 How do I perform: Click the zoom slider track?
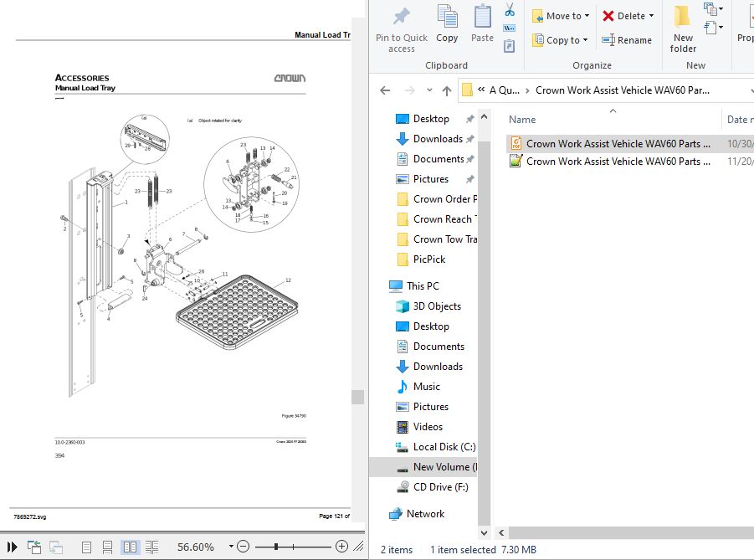(x=310, y=547)
